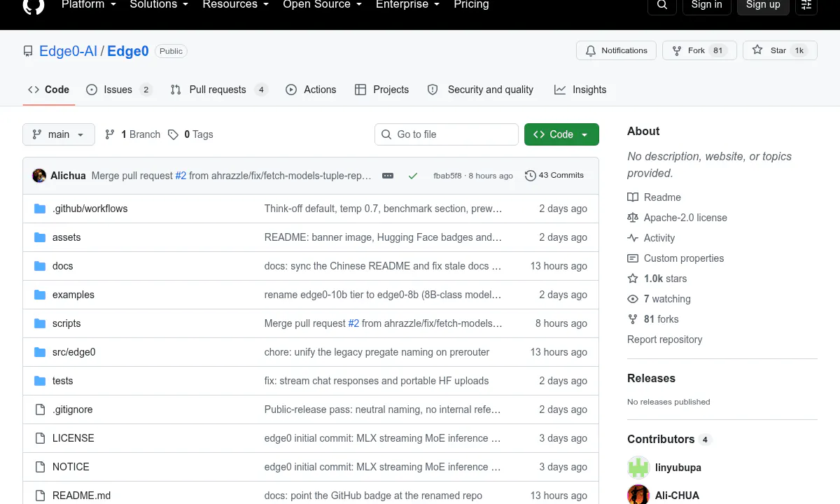This screenshot has width=840, height=504.
Task: Open the Edge0-AI organization link
Action: [68, 51]
